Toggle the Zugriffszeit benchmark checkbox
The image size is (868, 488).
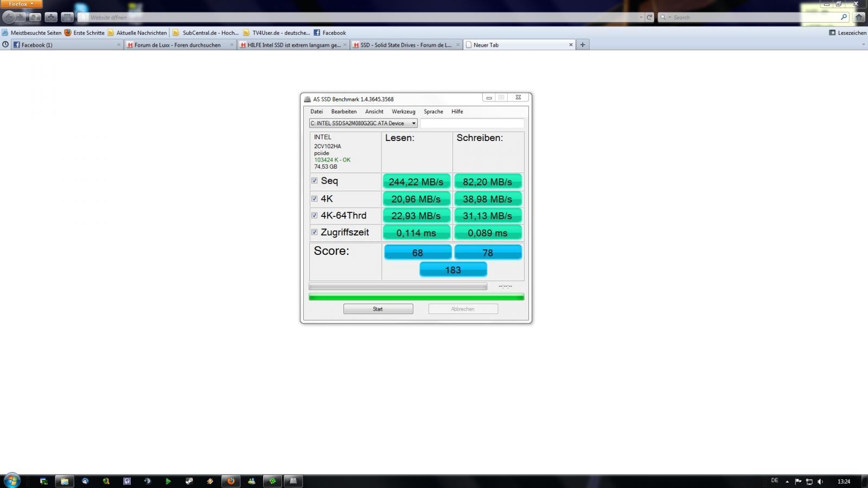(314, 232)
